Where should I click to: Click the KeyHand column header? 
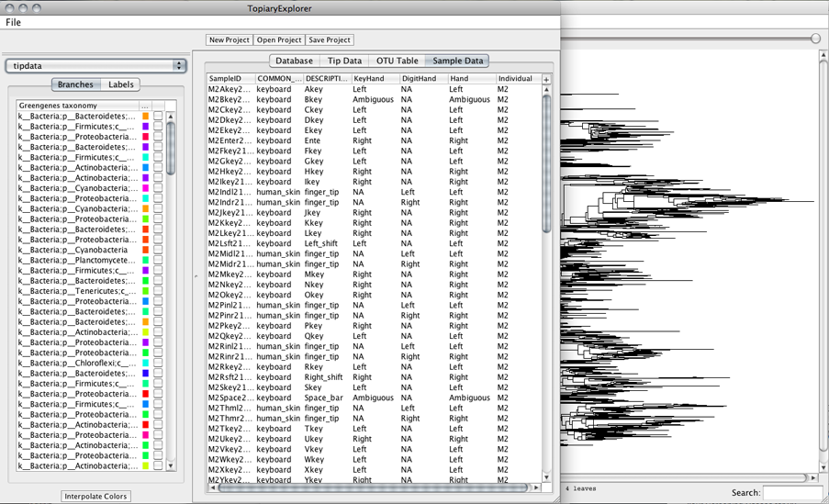pyautogui.click(x=375, y=78)
